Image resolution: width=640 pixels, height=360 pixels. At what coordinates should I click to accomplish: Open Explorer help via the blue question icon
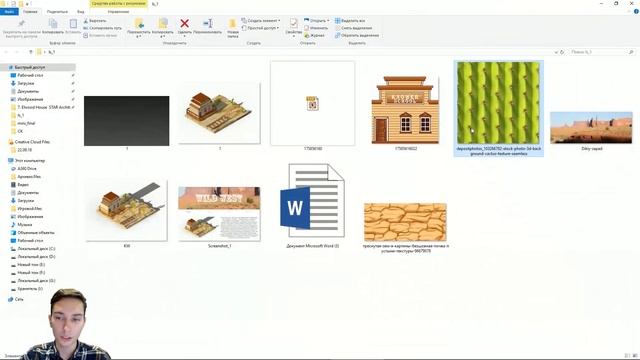click(636, 11)
